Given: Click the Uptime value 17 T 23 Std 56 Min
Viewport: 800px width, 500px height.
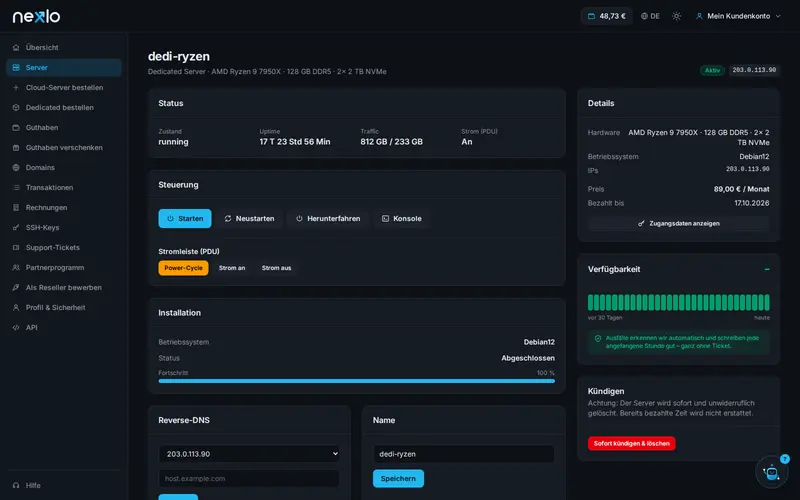Looking at the screenshot, I should click(x=295, y=142).
